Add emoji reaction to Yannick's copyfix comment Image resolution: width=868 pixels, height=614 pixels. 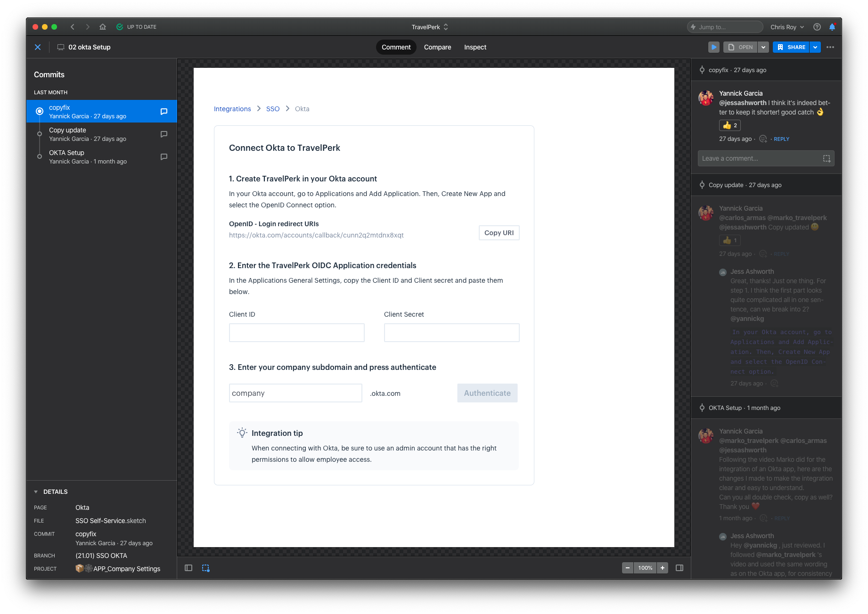click(x=763, y=139)
